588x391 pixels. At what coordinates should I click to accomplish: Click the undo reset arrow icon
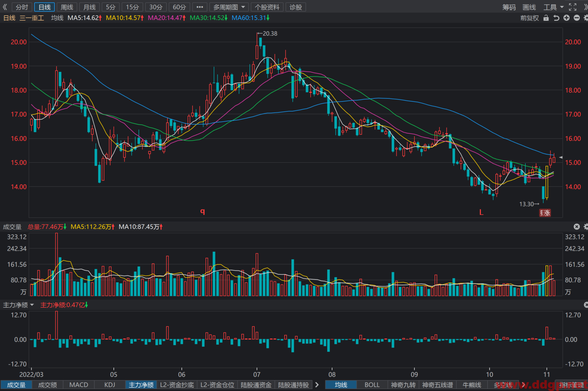(x=556, y=18)
